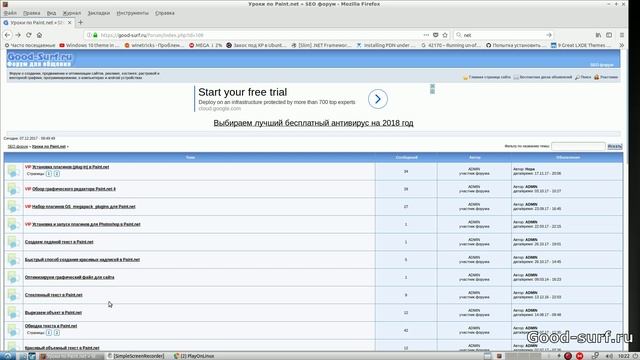
Task: Open the topic on quickly creating beautiful captions
Action: tap(82, 260)
